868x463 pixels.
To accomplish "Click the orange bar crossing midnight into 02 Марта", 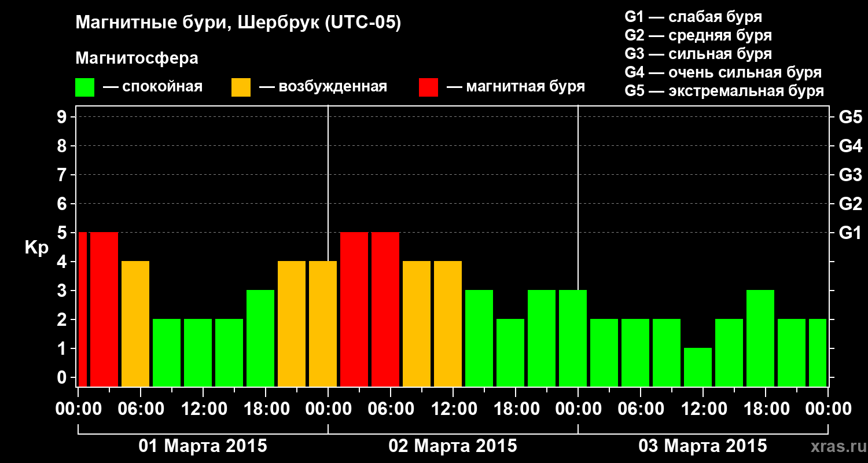I will click(x=323, y=324).
